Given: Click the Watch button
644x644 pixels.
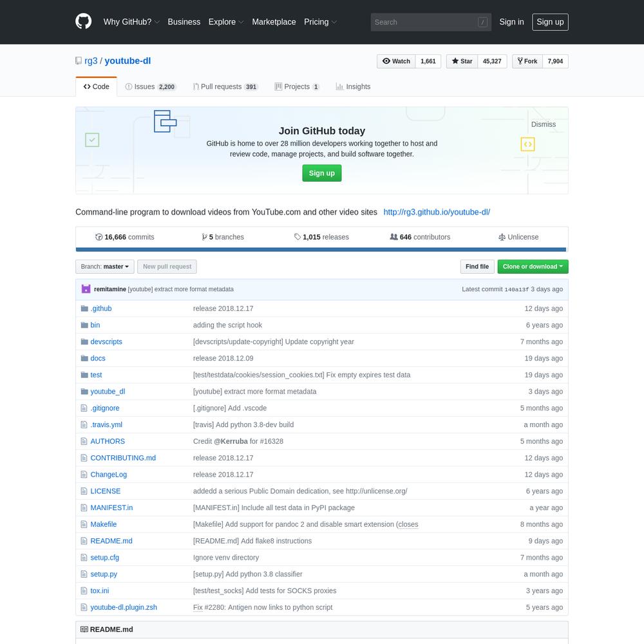Looking at the screenshot, I should coord(396,61).
